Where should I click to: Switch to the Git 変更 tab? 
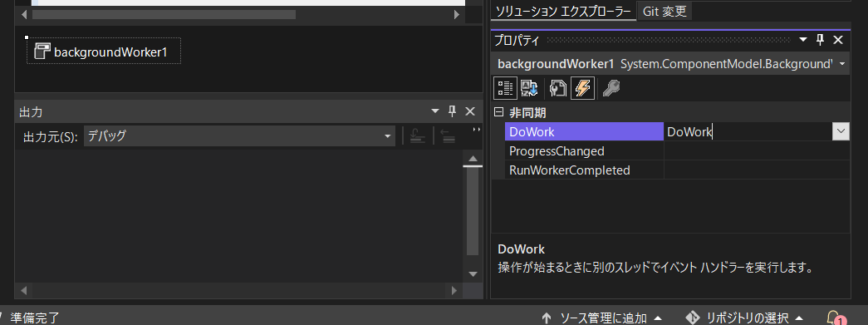coord(664,12)
